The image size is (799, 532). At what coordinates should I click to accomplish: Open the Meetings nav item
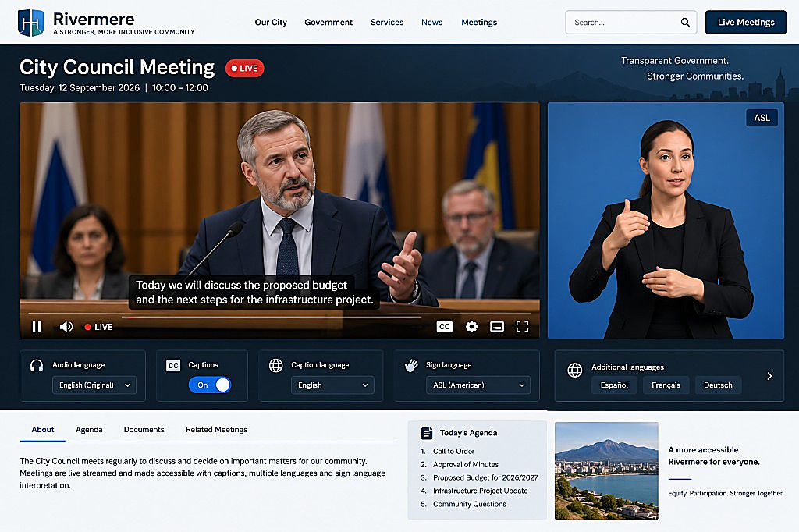[479, 23]
